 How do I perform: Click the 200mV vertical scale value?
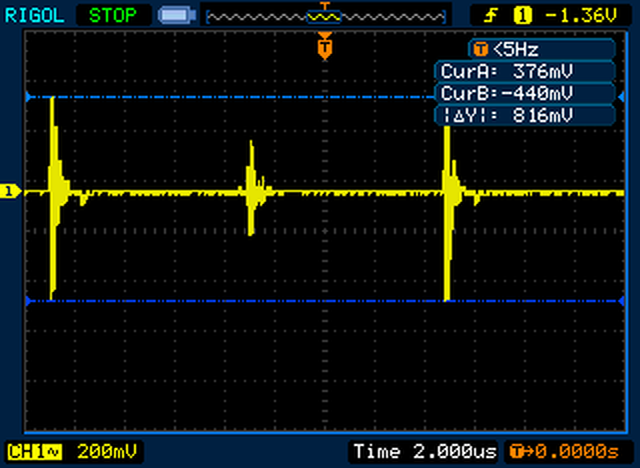click(x=107, y=452)
